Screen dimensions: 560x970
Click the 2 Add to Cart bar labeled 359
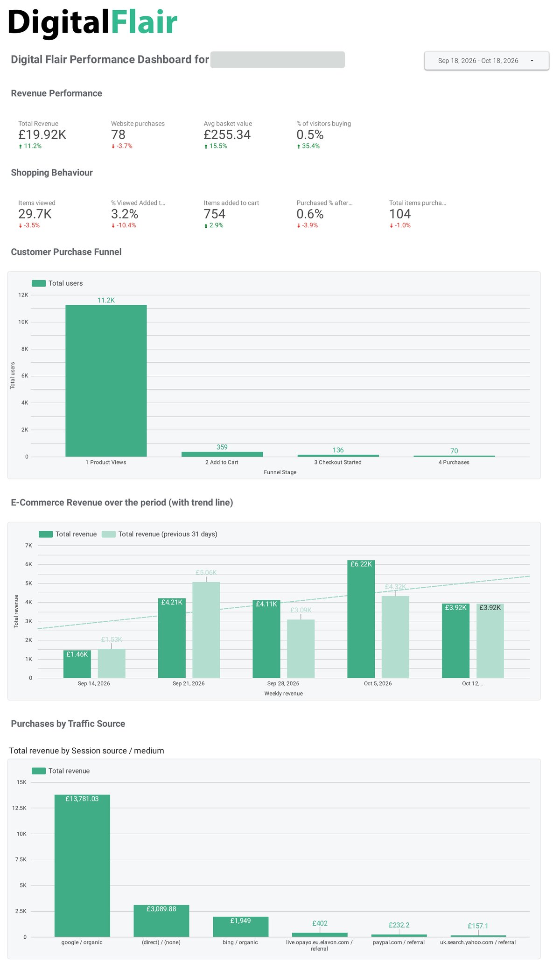(x=222, y=454)
